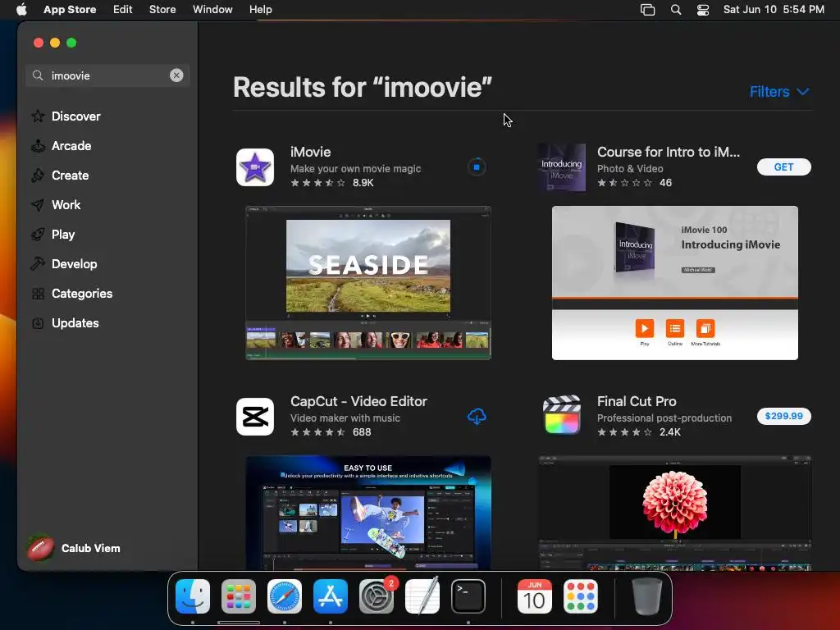Viewport: 840px width, 630px height.
Task: Open App Store from the Dock
Action: 331,596
